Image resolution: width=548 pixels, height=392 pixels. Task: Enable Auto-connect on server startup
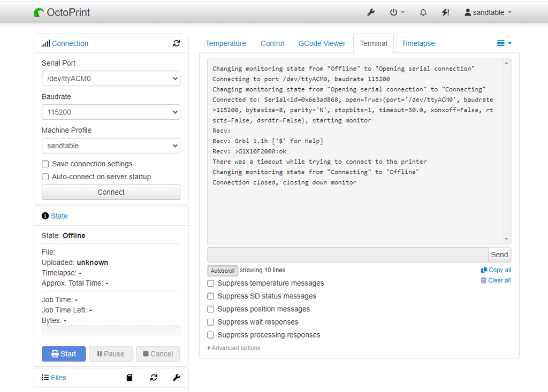[x=45, y=177]
